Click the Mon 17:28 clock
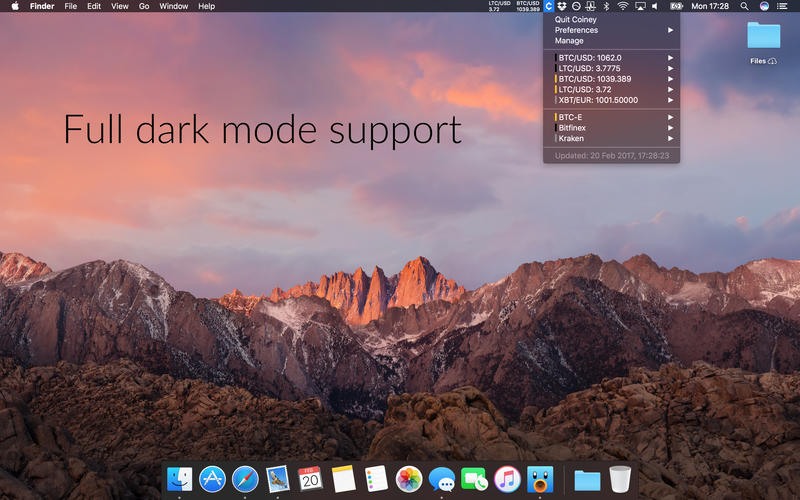 click(710, 6)
